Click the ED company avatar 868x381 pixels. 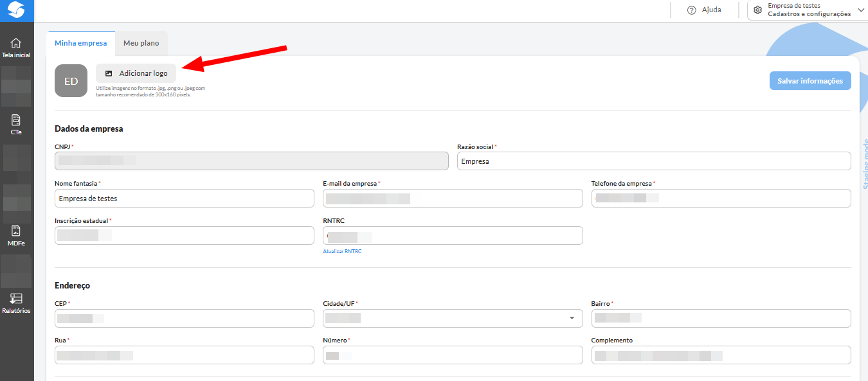(71, 81)
